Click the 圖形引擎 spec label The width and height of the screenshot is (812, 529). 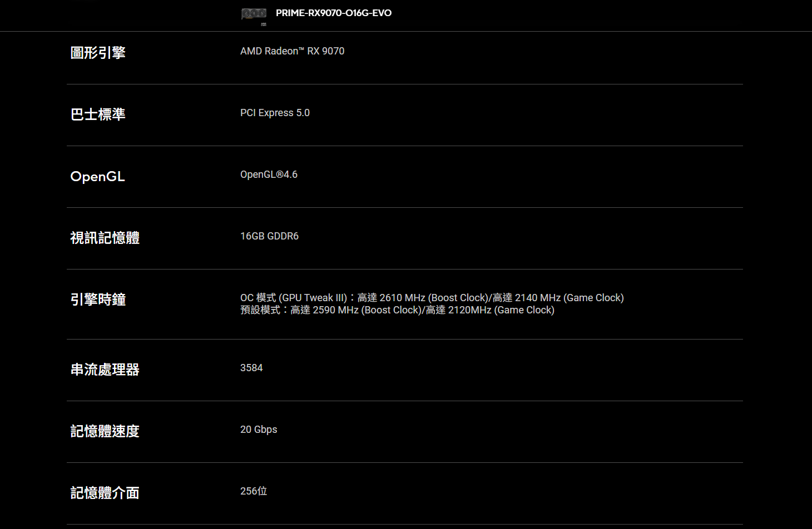98,53
